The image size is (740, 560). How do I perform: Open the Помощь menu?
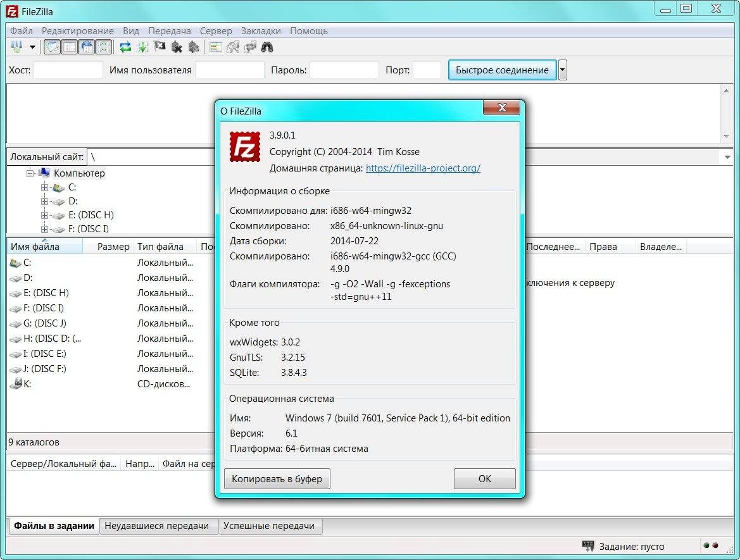point(309,30)
